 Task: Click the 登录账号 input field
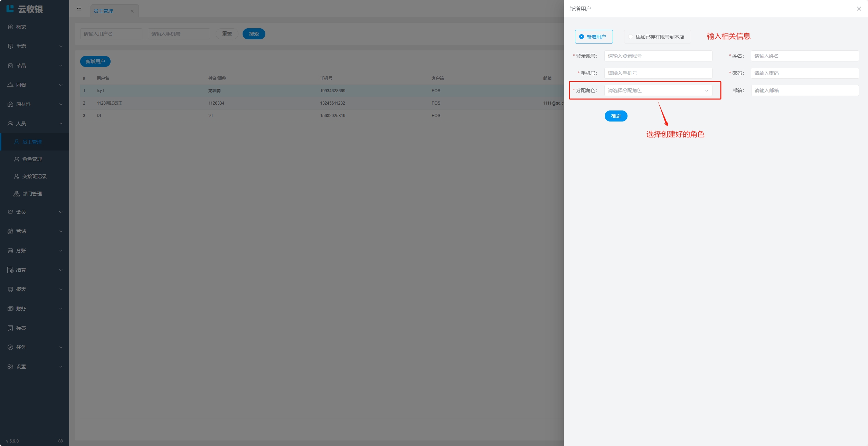[x=658, y=56]
